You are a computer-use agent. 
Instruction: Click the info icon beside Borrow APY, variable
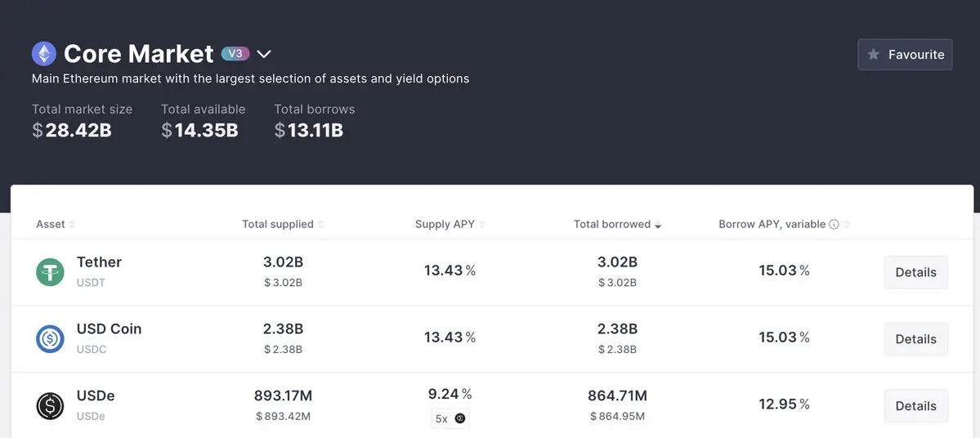click(834, 225)
